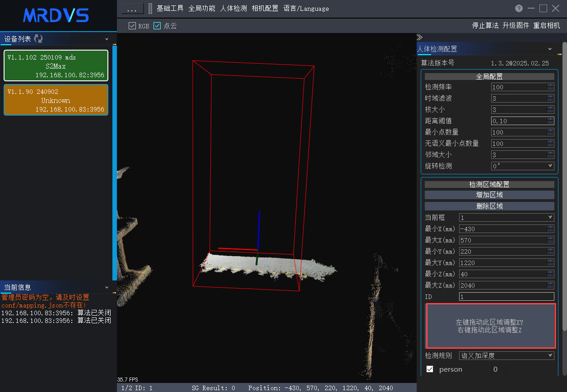Click the 全局配置 section header
This screenshot has height=392, width=567.
[x=489, y=77]
